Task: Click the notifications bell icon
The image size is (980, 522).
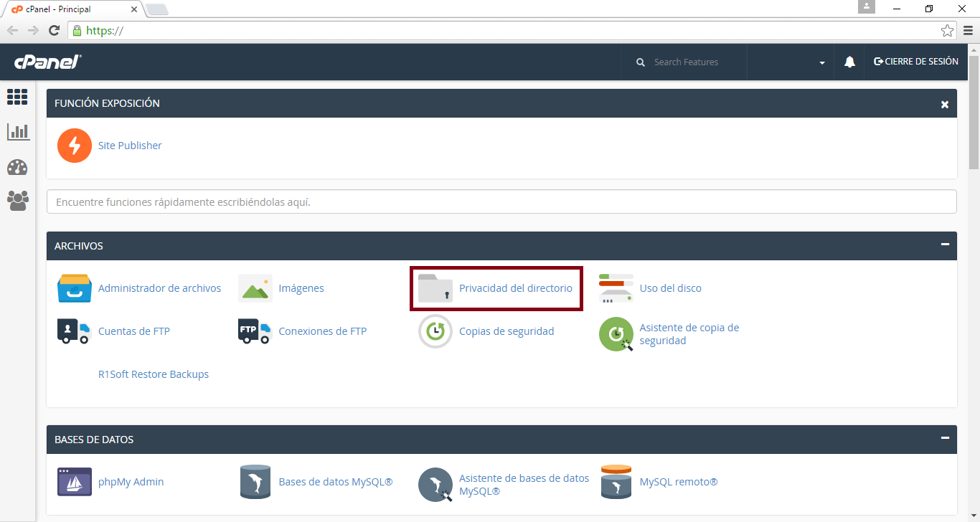Action: [x=849, y=62]
